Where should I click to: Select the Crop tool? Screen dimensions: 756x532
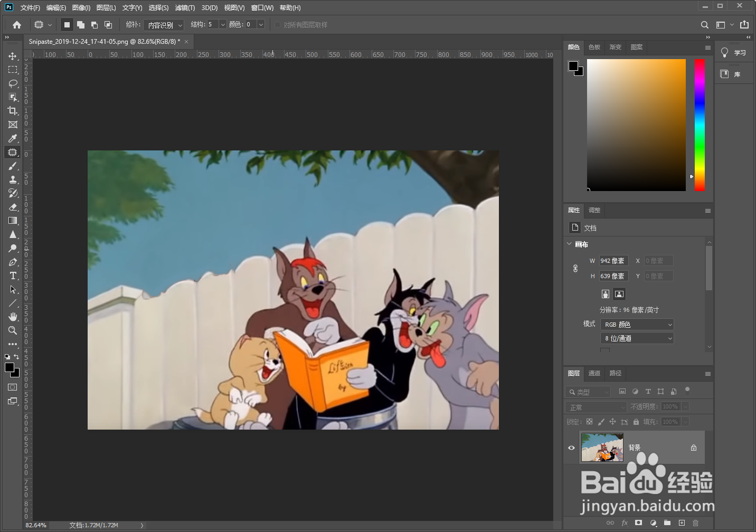tap(13, 111)
